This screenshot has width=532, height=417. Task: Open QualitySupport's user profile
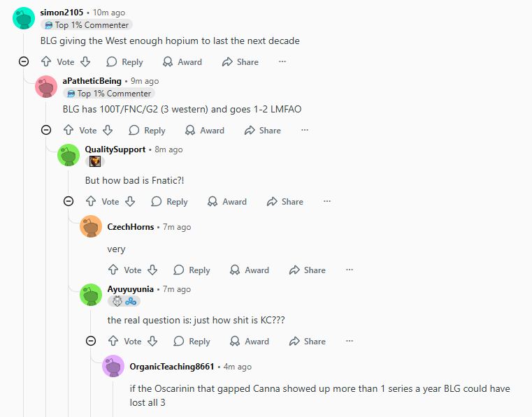coord(115,149)
